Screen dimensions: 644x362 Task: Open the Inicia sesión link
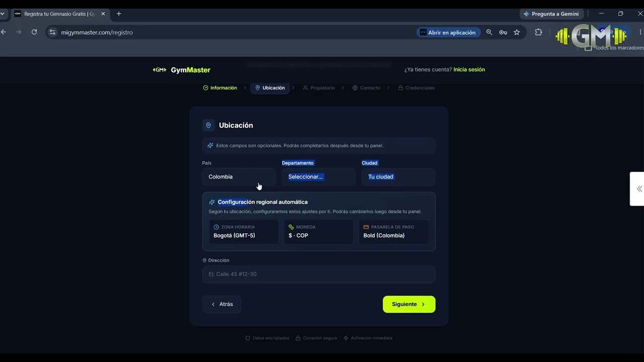coord(469,69)
